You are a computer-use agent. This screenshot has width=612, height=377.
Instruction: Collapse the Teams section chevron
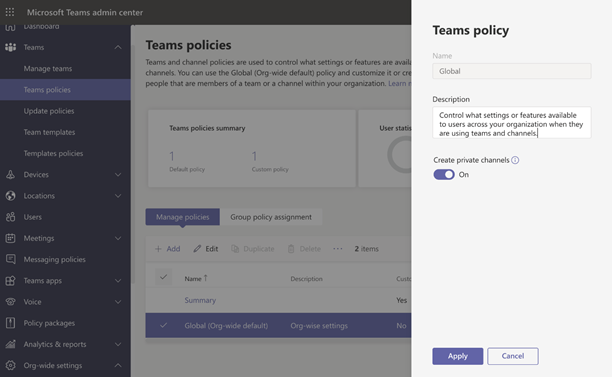tap(118, 47)
